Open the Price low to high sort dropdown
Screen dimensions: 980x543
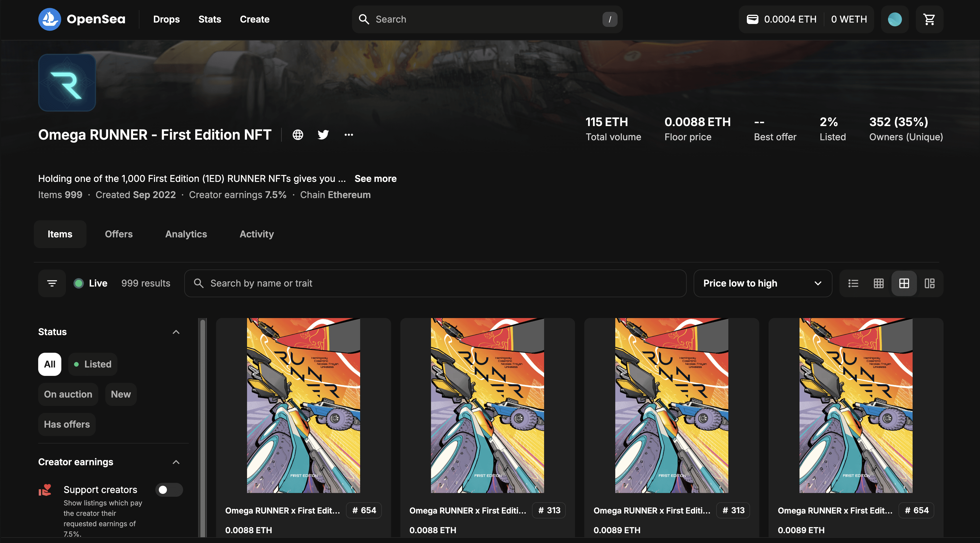[x=762, y=283]
